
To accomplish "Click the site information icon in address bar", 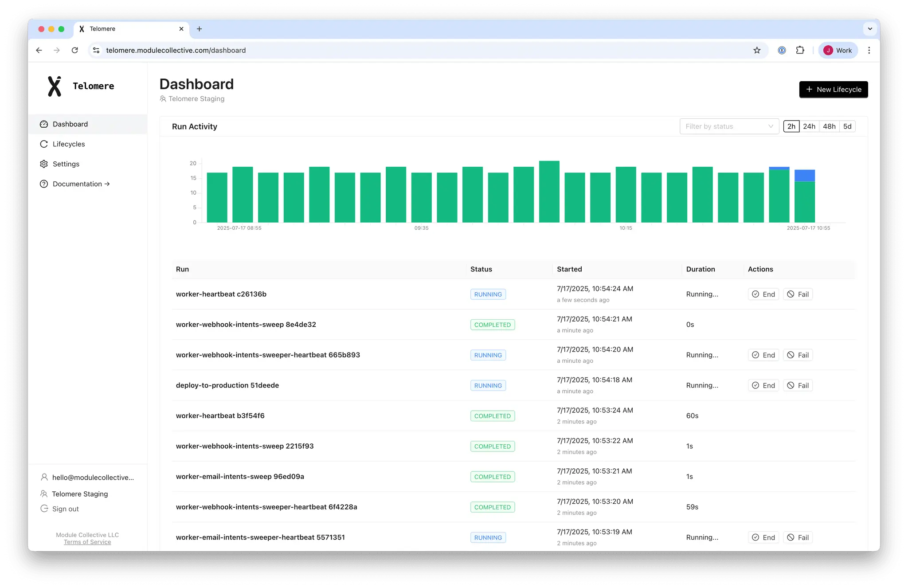I will point(96,50).
